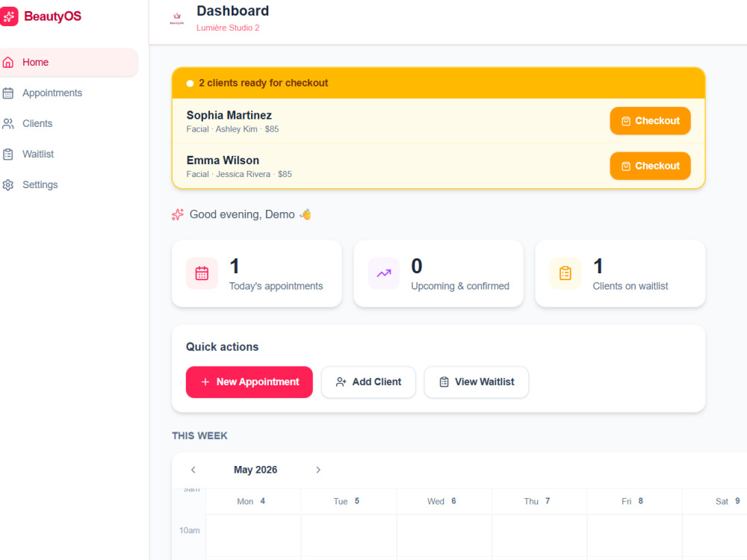Viewport: 747px width, 560px height.
Task: Open Appointments in the sidebar
Action: [x=69, y=93]
